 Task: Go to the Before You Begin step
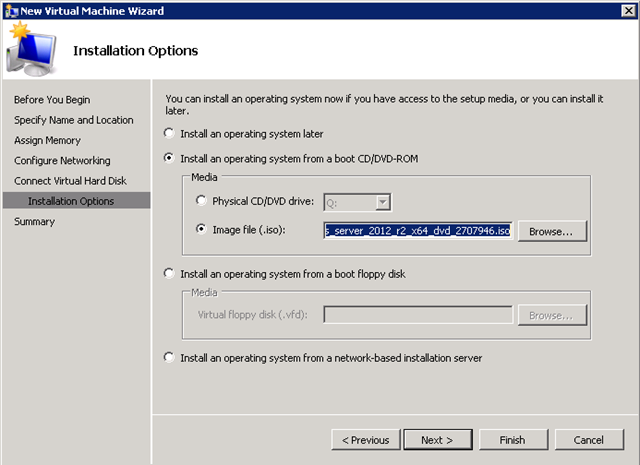[x=52, y=100]
